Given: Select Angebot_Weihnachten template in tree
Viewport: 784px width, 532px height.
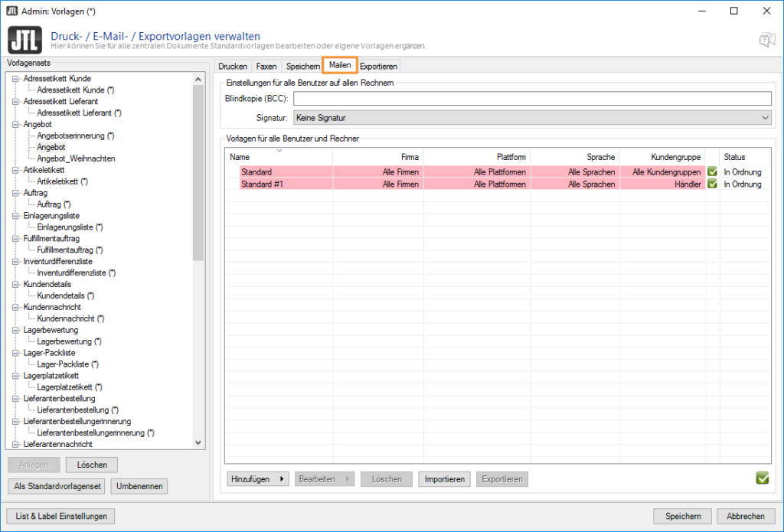Looking at the screenshot, I should [76, 158].
